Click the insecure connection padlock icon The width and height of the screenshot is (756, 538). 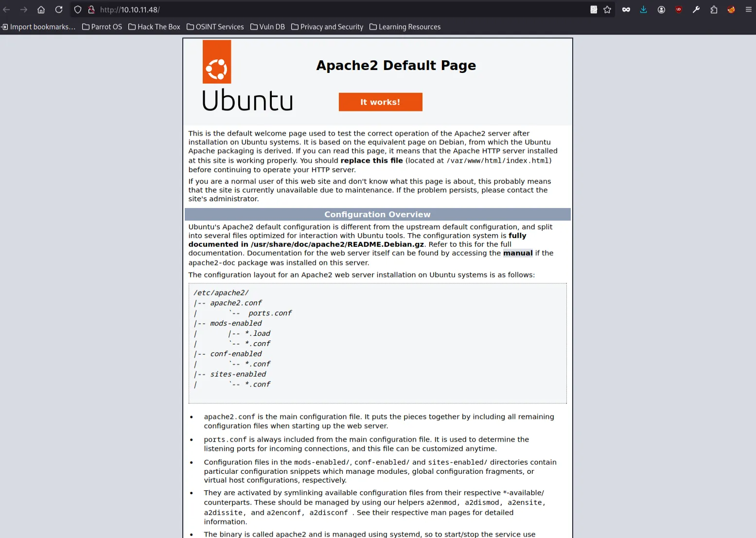tap(91, 10)
